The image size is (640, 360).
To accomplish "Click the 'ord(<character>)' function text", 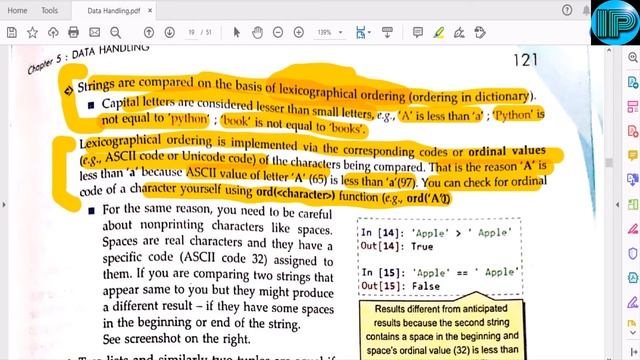I will [x=296, y=194].
